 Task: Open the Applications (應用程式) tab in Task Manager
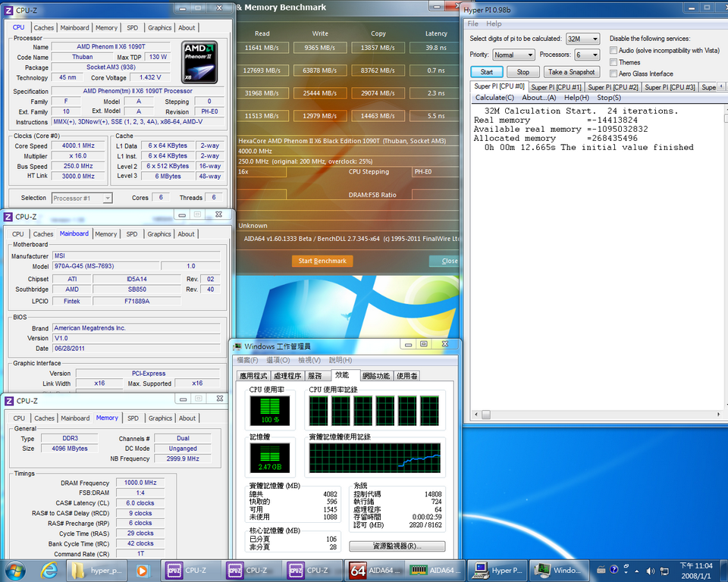coord(253,376)
